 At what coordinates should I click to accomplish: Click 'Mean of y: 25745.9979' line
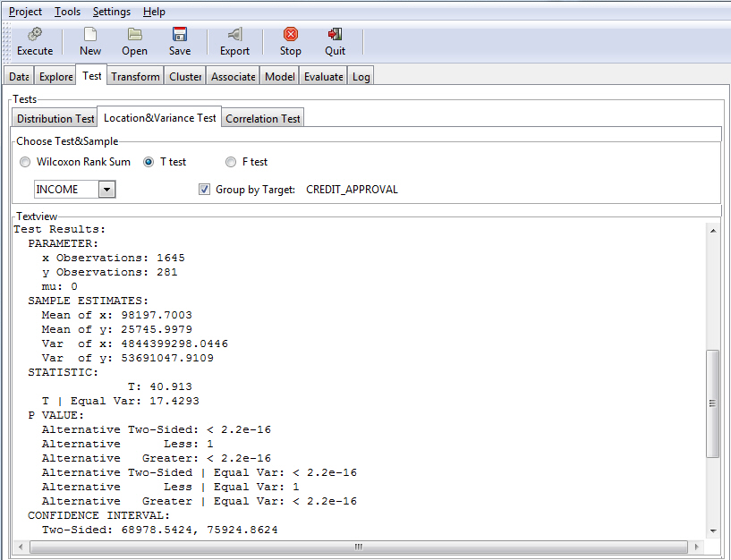(117, 330)
